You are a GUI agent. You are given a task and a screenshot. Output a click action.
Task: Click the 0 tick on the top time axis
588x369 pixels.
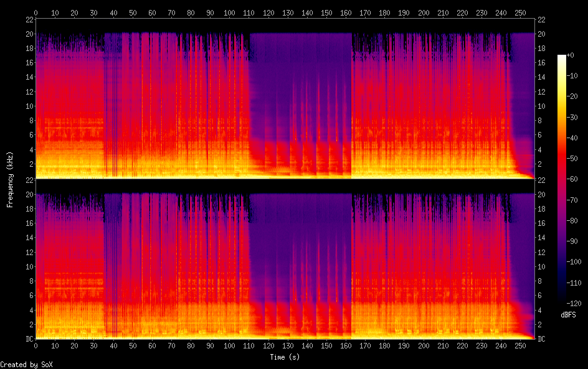36,12
